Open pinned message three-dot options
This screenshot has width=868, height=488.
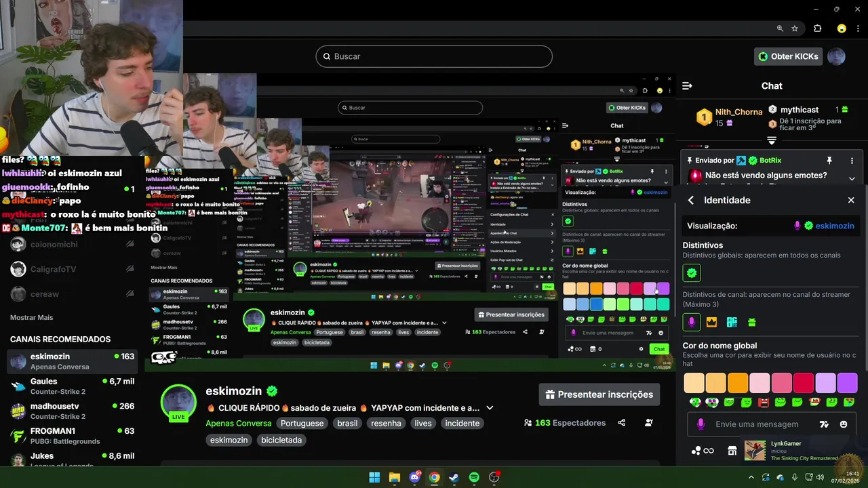pos(852,161)
